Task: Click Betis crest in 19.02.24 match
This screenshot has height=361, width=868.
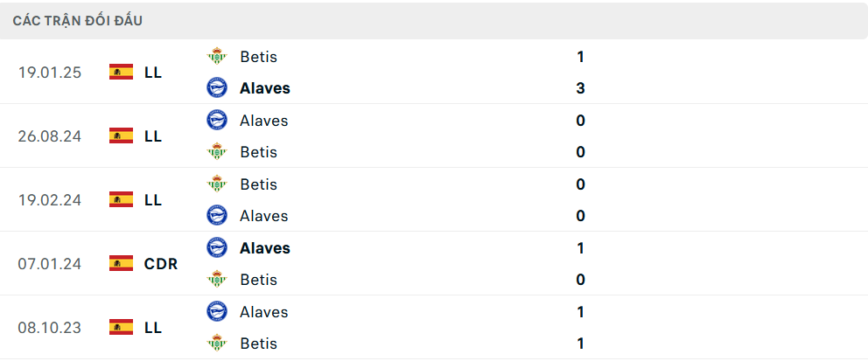Action: (x=216, y=184)
